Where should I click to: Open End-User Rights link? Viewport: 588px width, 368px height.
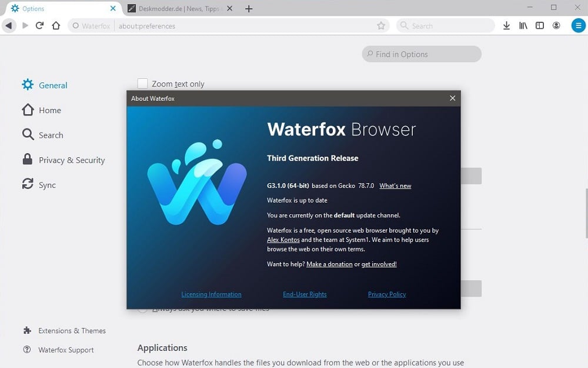[x=305, y=294]
